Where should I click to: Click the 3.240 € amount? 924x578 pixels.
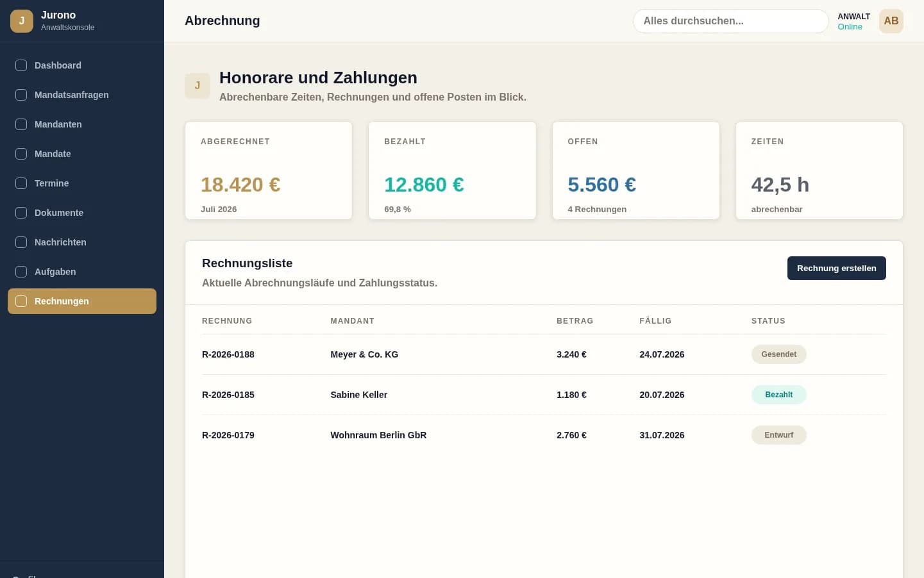point(571,354)
